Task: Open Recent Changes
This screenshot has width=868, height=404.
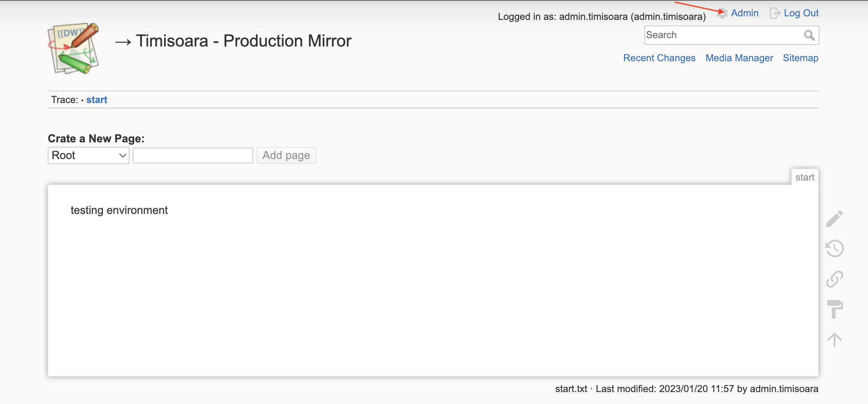Action: pos(659,58)
